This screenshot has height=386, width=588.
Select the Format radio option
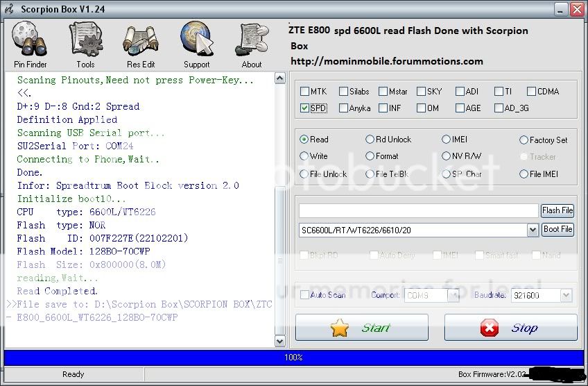point(370,156)
